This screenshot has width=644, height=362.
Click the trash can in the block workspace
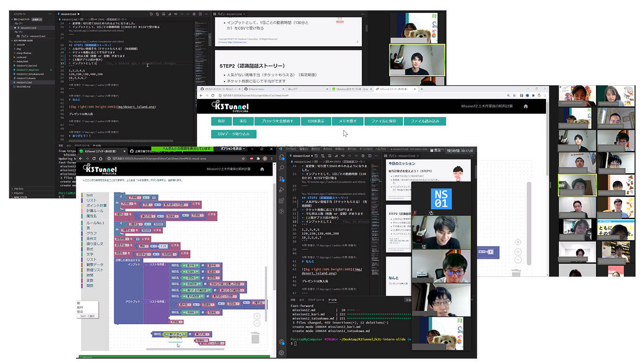(255, 338)
